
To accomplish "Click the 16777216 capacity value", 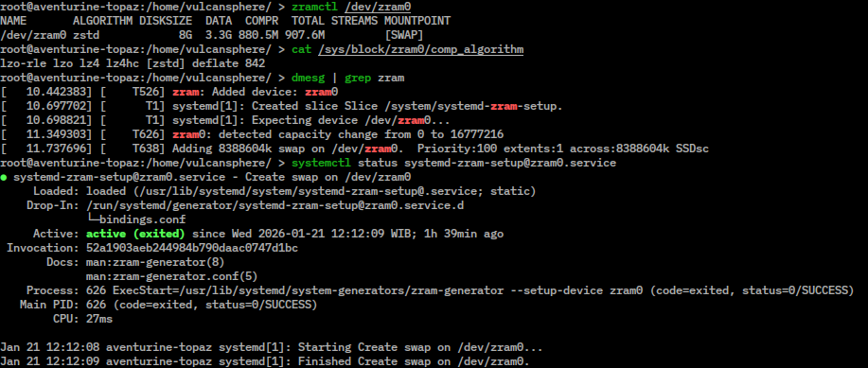I will click(x=477, y=134).
